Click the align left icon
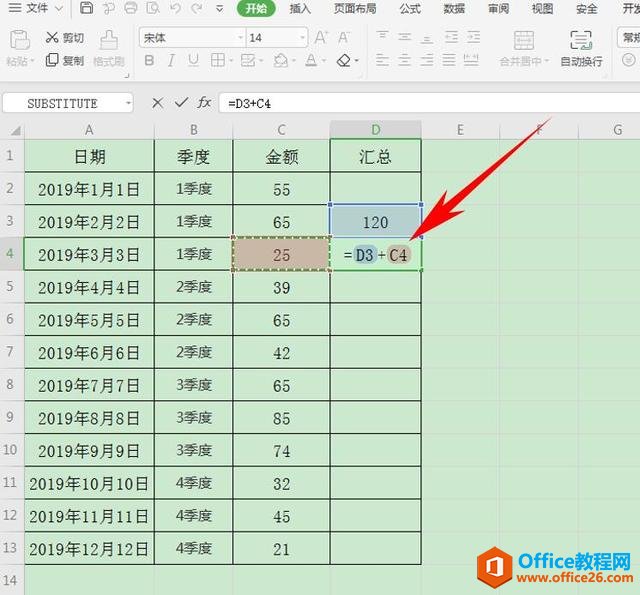The width and height of the screenshot is (640, 595). [382, 61]
